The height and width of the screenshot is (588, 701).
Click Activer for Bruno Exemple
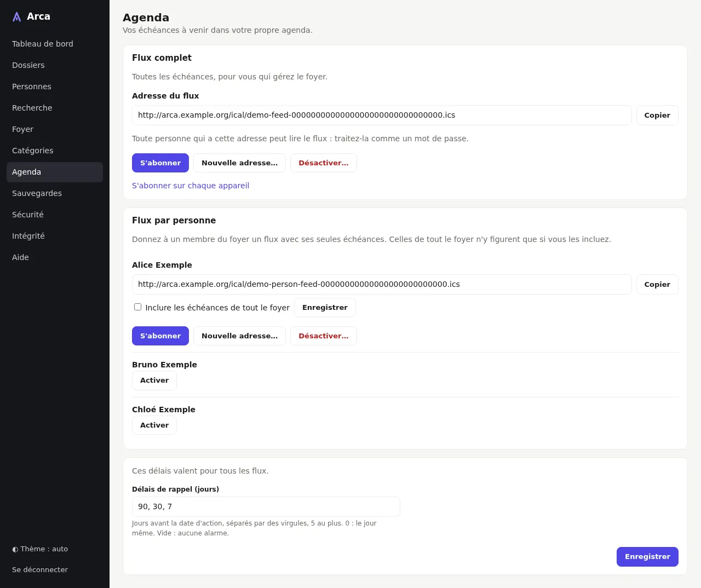click(154, 381)
